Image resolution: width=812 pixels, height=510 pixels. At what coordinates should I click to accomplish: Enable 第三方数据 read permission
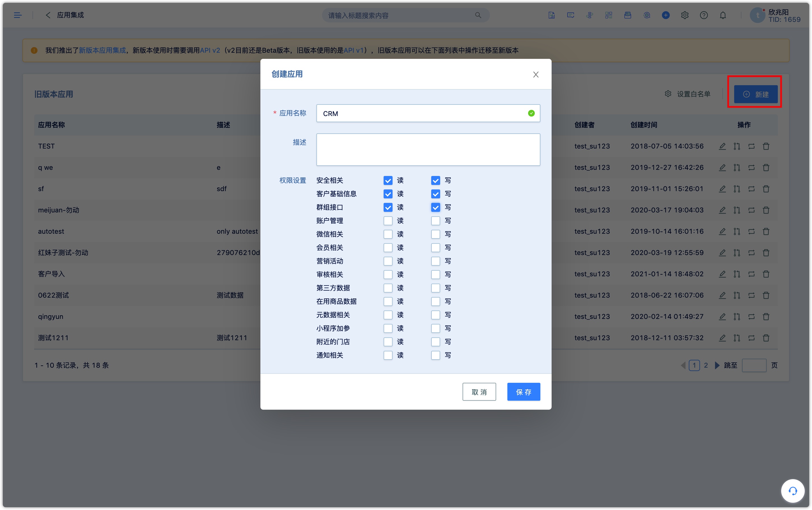click(x=388, y=288)
